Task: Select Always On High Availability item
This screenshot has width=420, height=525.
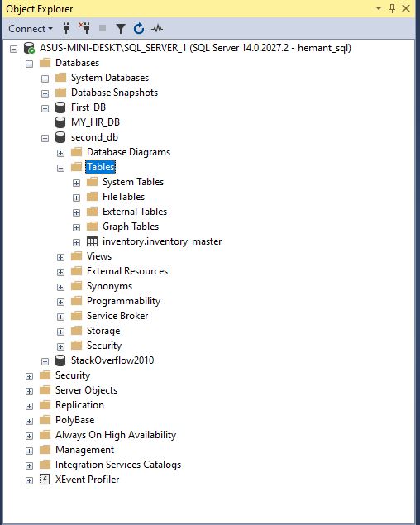Action: pyautogui.click(x=116, y=435)
